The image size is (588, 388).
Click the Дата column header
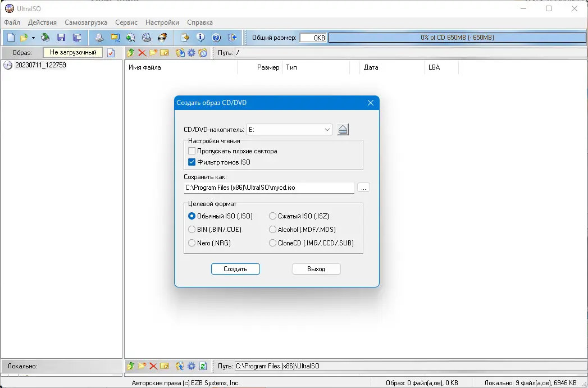coord(393,67)
